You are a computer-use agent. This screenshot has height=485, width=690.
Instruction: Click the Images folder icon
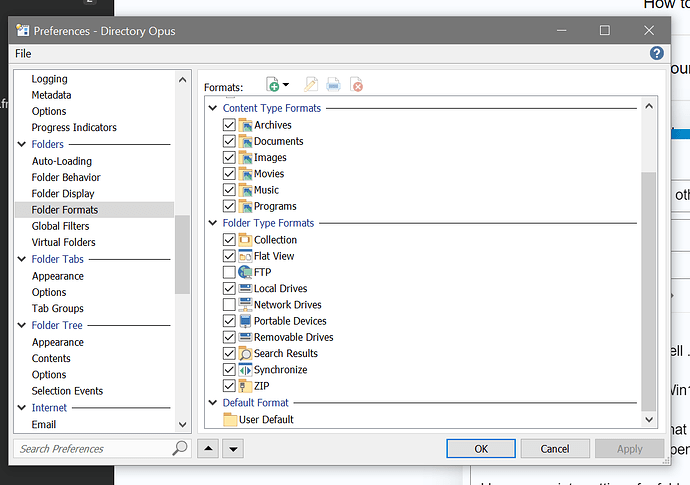[x=245, y=158]
